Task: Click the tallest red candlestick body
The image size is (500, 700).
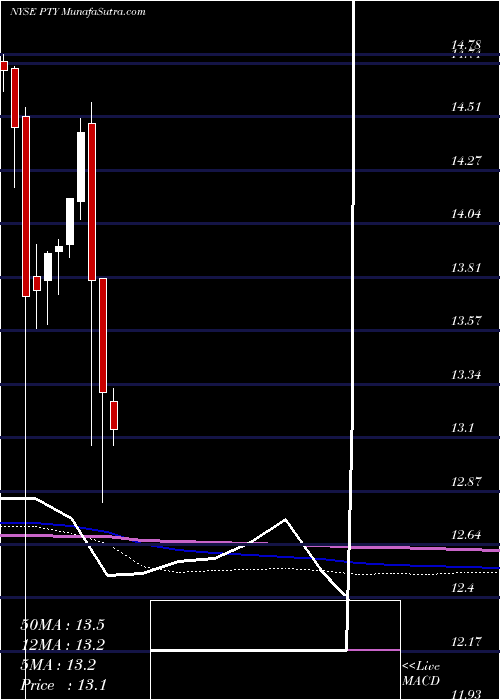Action: click(26, 206)
